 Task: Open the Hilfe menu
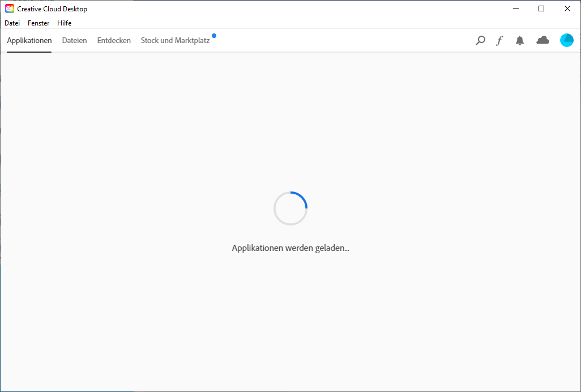(64, 23)
